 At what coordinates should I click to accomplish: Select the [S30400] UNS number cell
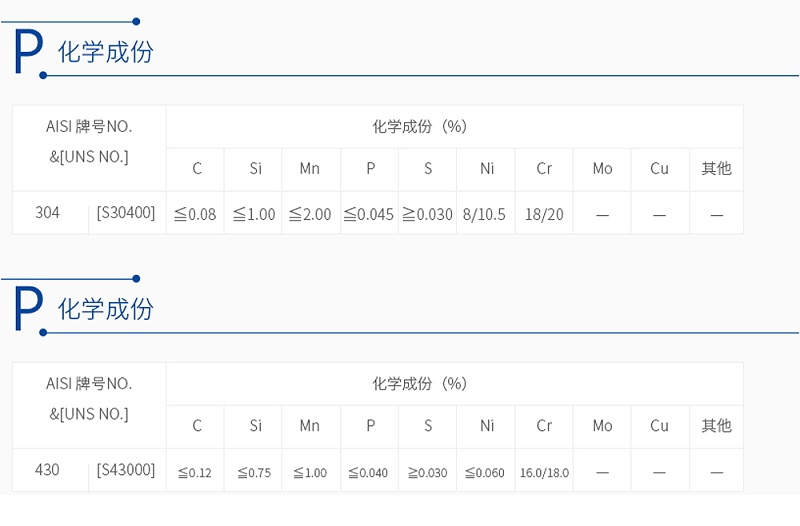(x=126, y=213)
